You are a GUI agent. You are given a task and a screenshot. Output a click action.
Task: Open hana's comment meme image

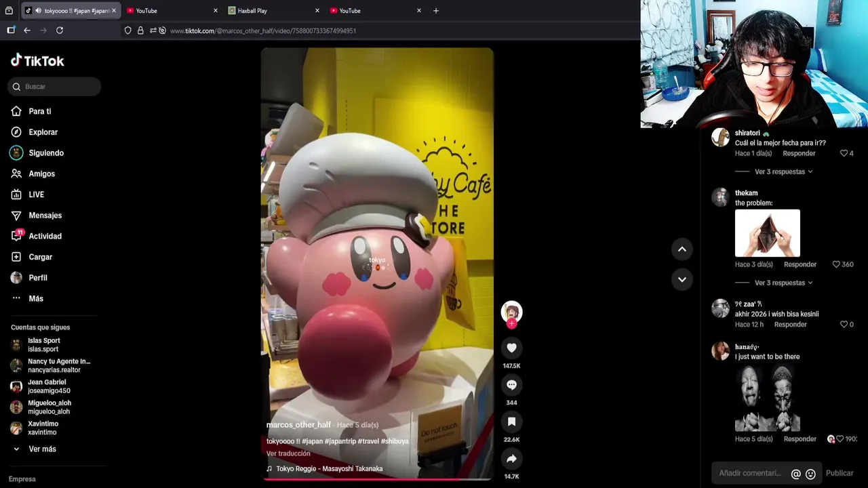click(768, 397)
